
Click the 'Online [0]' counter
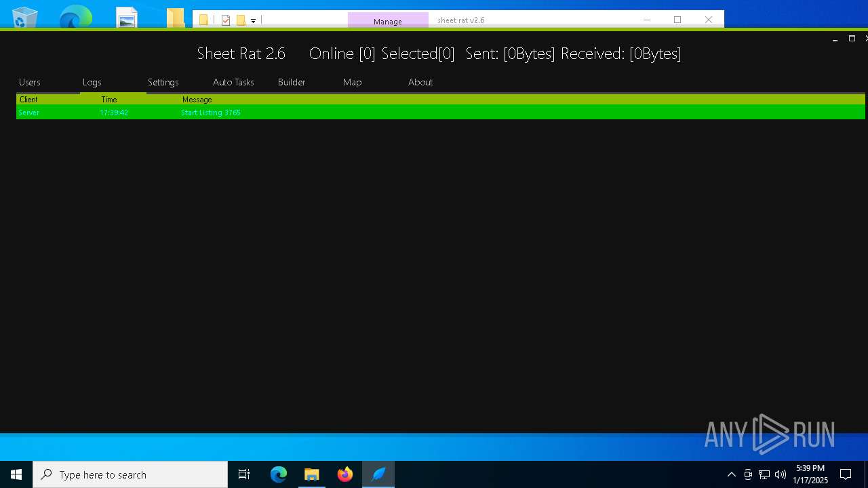(x=342, y=54)
